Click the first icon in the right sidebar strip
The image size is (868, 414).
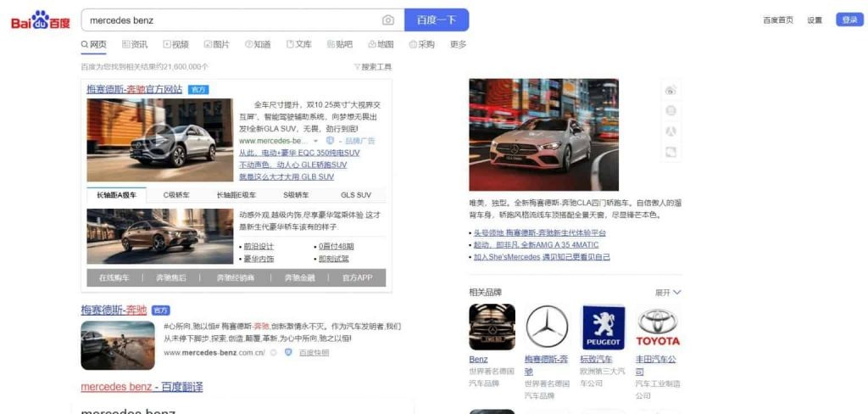671,90
